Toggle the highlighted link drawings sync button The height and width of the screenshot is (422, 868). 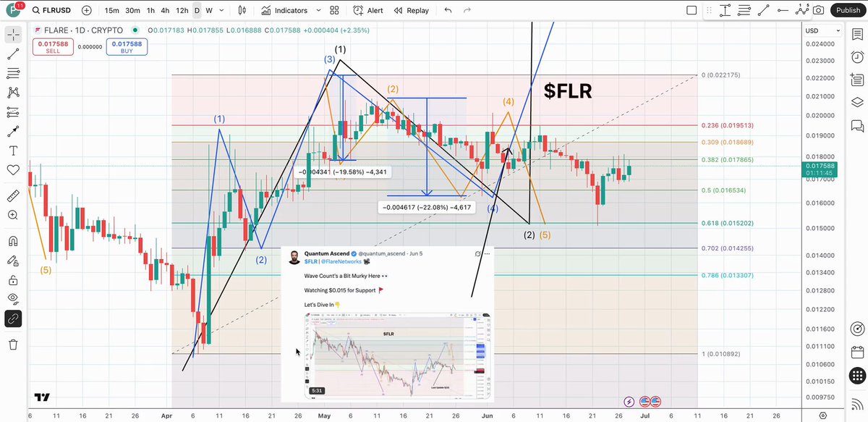coord(13,318)
